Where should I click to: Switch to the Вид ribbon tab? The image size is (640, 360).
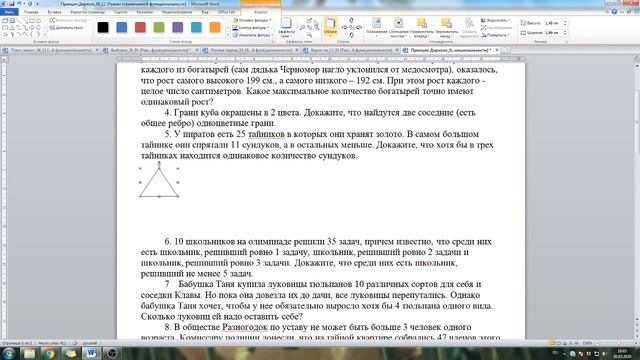pos(205,12)
